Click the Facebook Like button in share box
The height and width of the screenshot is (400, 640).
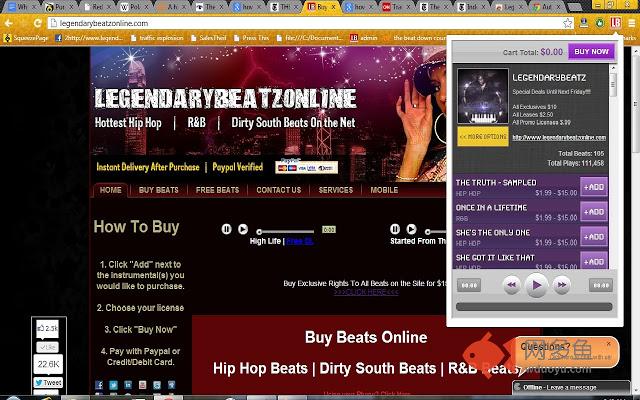click(x=48, y=347)
